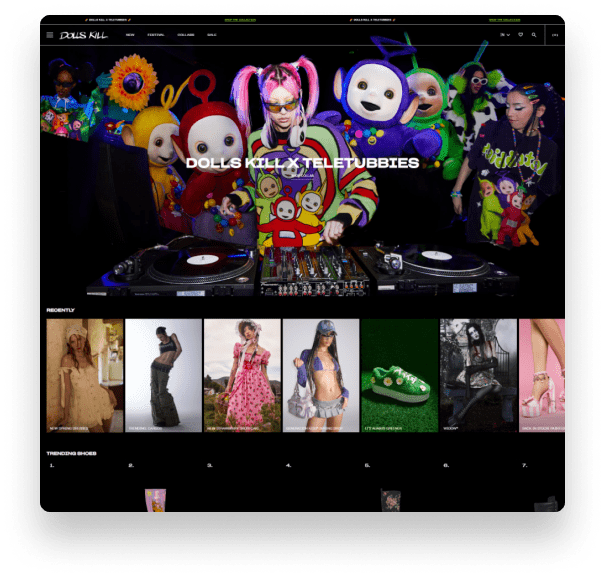Image resolution: width=605 pixels, height=577 pixels.
Task: Click the last green Shop The Collection link
Action: pyautogui.click(x=504, y=20)
